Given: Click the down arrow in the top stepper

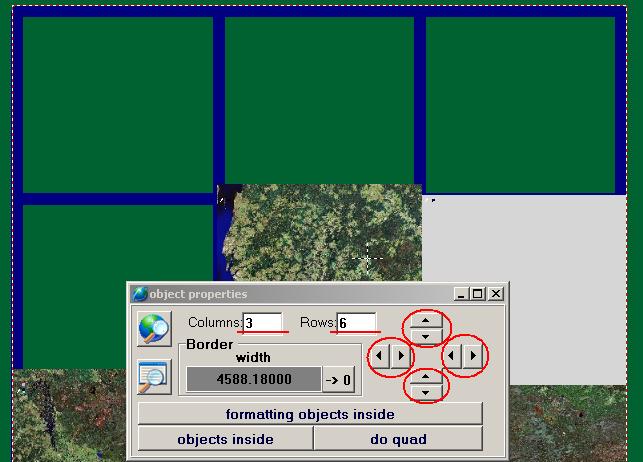Looking at the screenshot, I should click(x=426, y=336).
